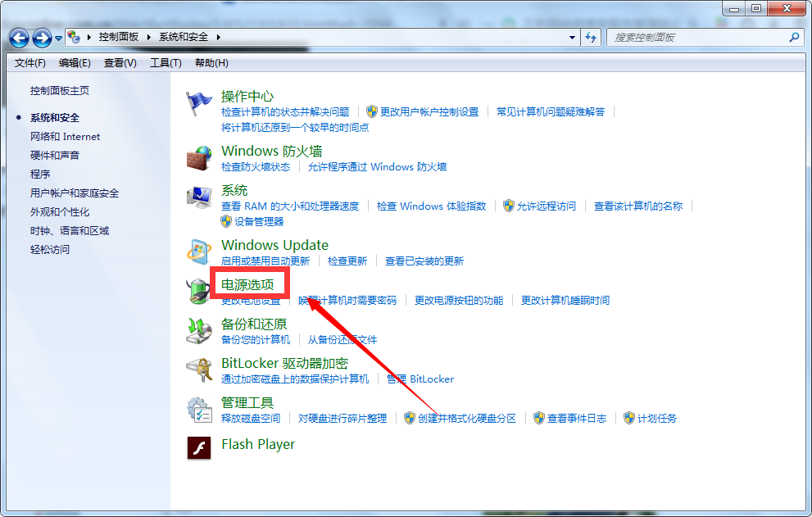The height and width of the screenshot is (517, 812).
Task: Expand the arrow after 控制面板 breadcrumb
Action: 148,37
